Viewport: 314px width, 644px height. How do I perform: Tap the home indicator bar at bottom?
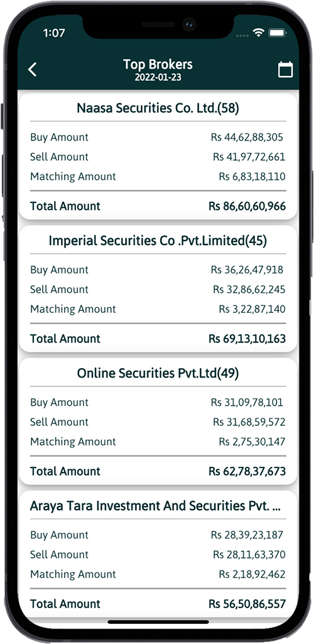coord(158,622)
